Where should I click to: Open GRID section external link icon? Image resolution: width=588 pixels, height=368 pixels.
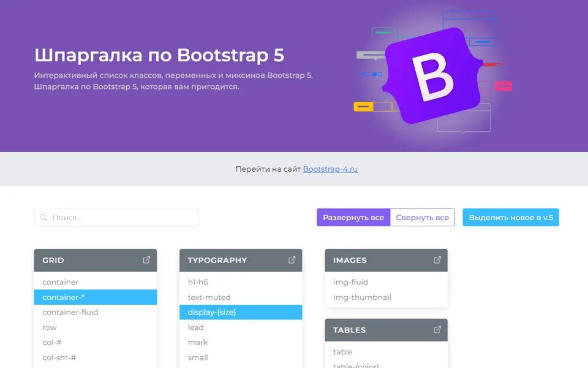click(x=146, y=260)
